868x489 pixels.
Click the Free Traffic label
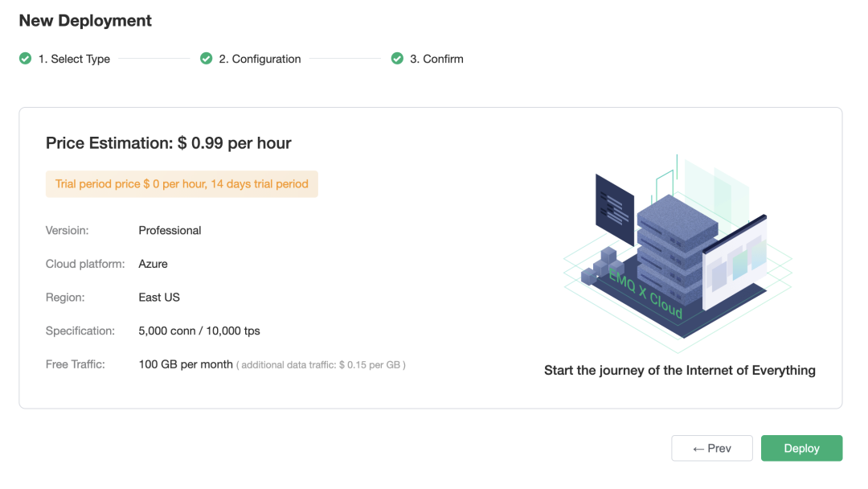(75, 364)
